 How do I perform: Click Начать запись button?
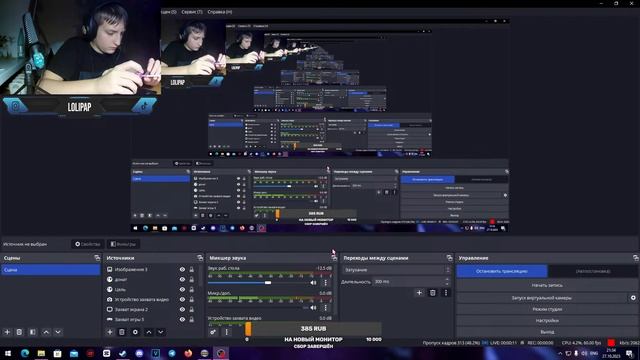(547, 285)
